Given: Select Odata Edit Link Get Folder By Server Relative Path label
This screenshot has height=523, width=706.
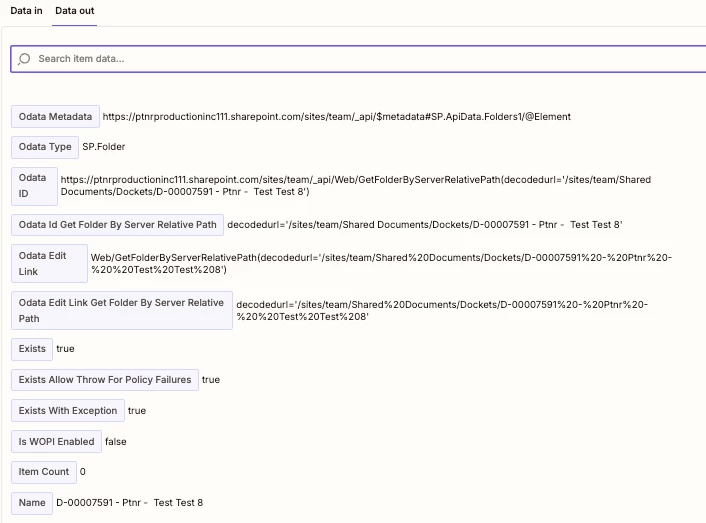Looking at the screenshot, I should pyautogui.click(x=122, y=311).
